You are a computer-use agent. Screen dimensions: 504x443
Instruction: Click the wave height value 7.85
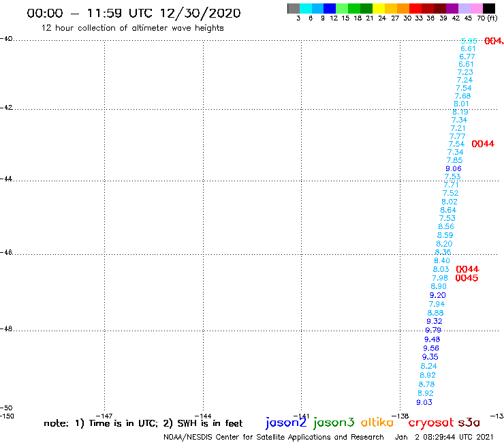point(454,160)
